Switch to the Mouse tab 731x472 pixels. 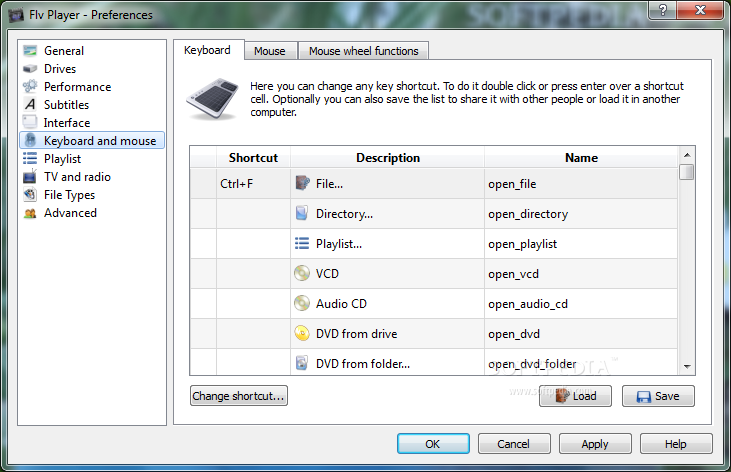[270, 51]
